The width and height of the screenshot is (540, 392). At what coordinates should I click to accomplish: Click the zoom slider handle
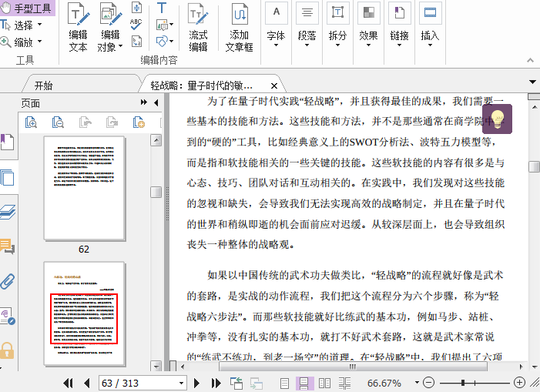coord(463,383)
